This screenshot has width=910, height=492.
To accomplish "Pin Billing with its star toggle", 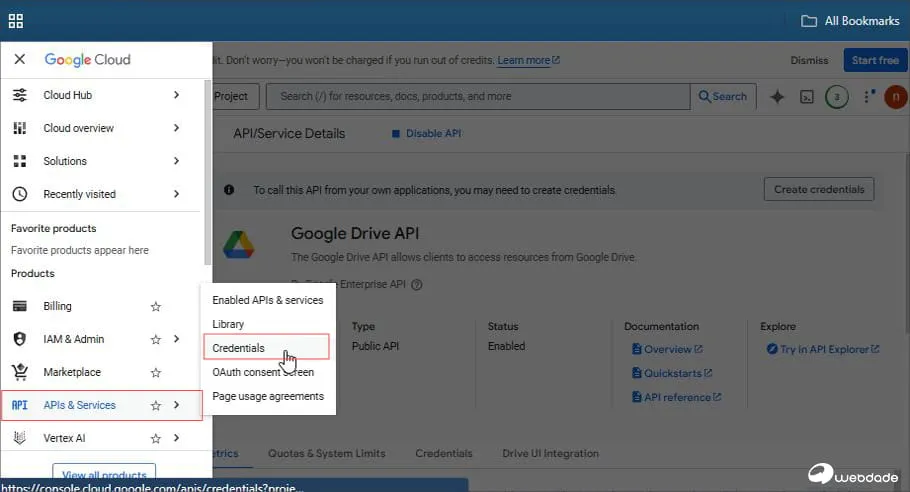I will pos(155,306).
